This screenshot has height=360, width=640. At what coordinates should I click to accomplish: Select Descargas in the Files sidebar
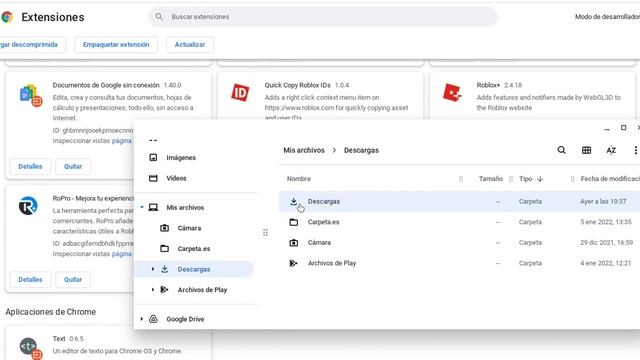click(x=194, y=269)
